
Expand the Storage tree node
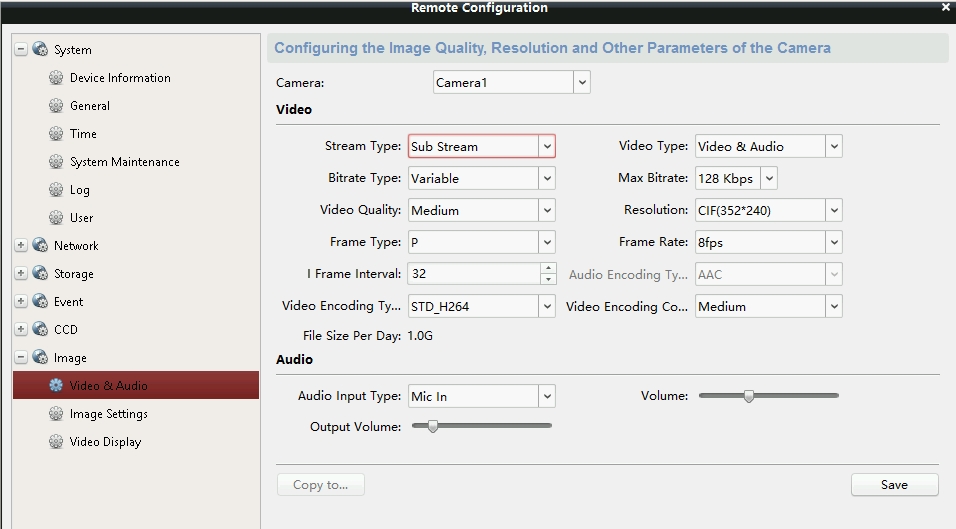21,274
